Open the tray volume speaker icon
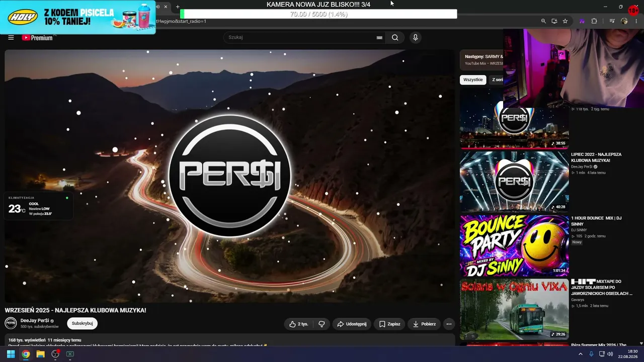Image resolution: width=644 pixels, height=362 pixels. pyautogui.click(x=610, y=354)
